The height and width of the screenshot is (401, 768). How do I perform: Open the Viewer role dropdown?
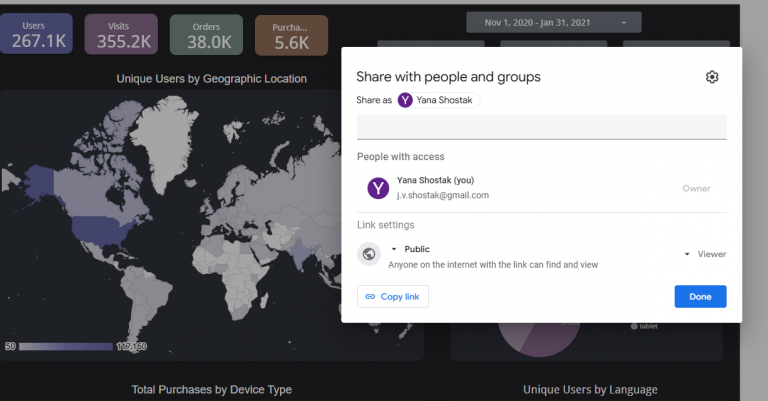[705, 254]
